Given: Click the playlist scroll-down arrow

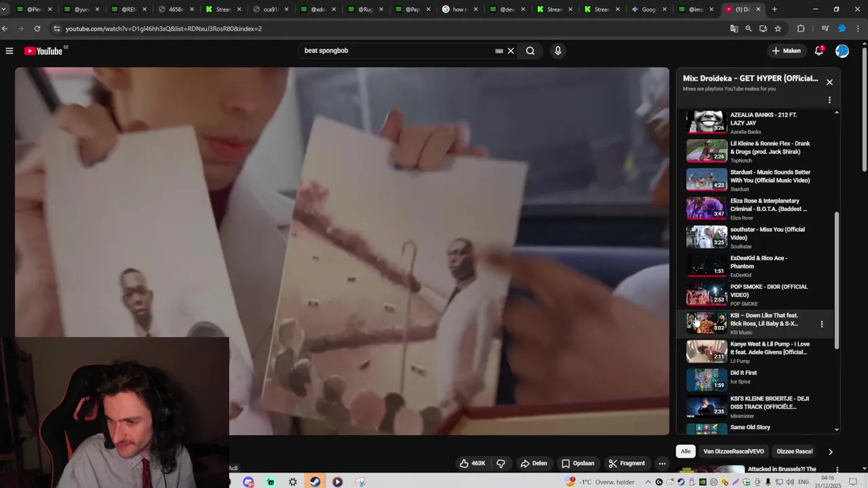Looking at the screenshot, I should point(836,430).
